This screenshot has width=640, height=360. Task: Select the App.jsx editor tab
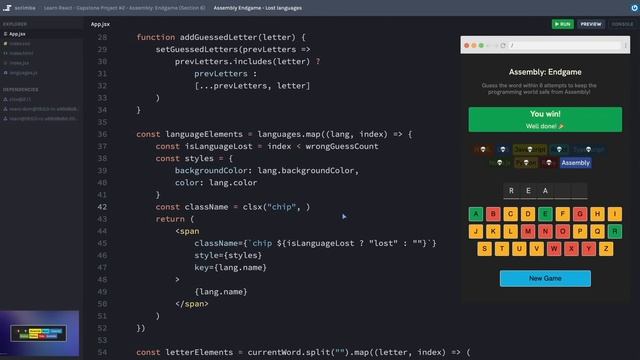(100, 24)
